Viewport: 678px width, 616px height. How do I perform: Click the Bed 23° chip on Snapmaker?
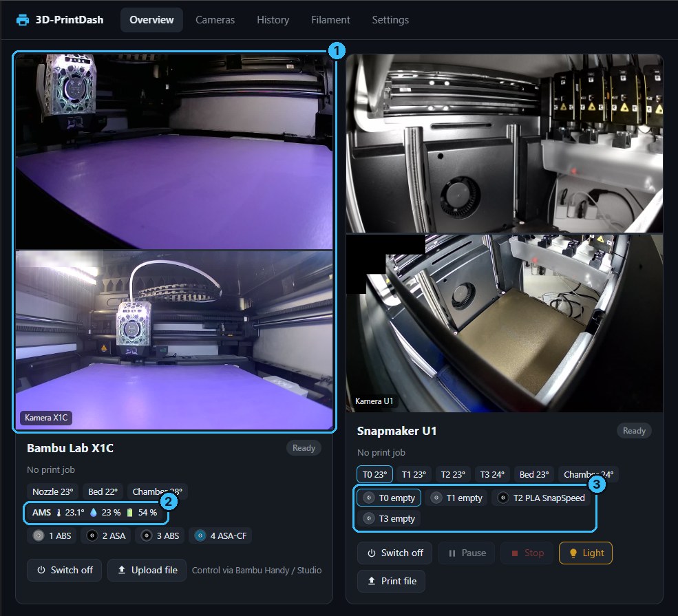[x=534, y=474]
